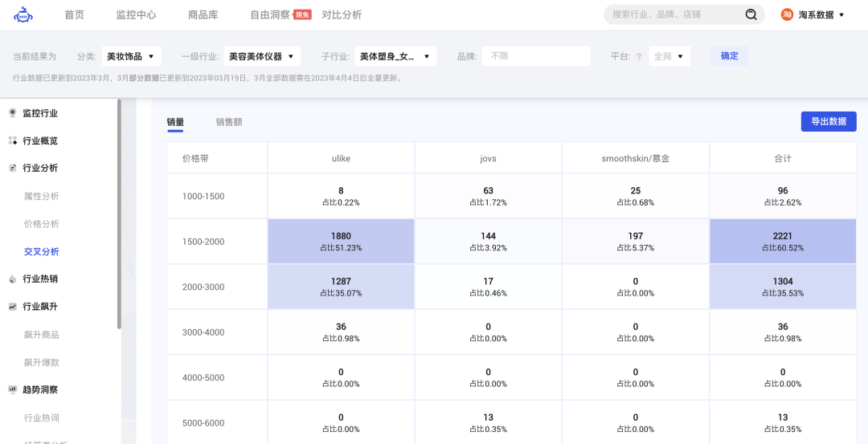Click the search magnifier icon

(751, 15)
